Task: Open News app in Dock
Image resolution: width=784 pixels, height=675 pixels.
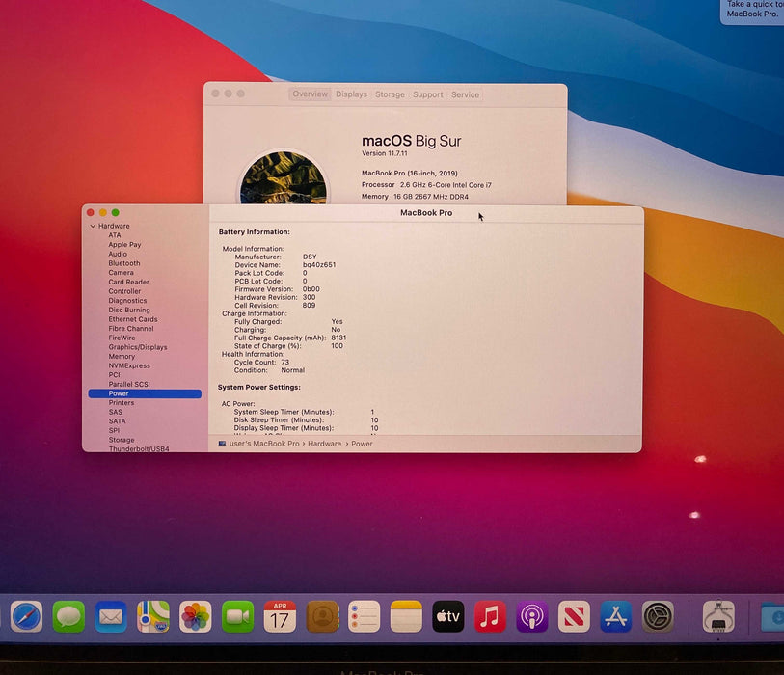Action: (x=574, y=616)
